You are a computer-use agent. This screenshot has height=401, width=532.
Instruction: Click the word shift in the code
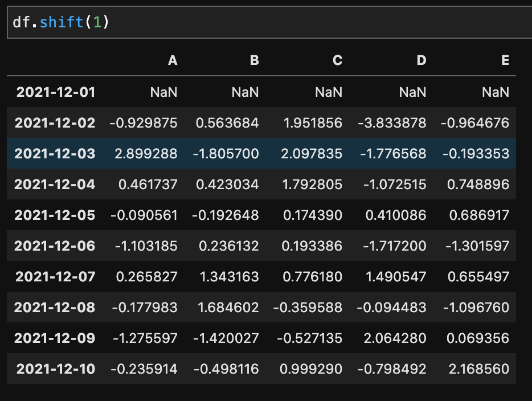pyautogui.click(x=62, y=22)
